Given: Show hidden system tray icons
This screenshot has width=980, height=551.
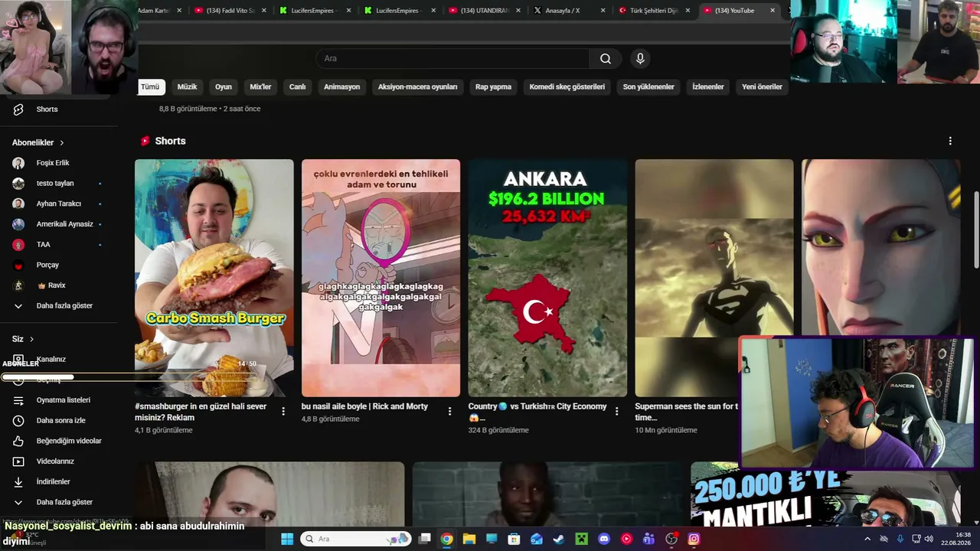Looking at the screenshot, I should (867, 539).
